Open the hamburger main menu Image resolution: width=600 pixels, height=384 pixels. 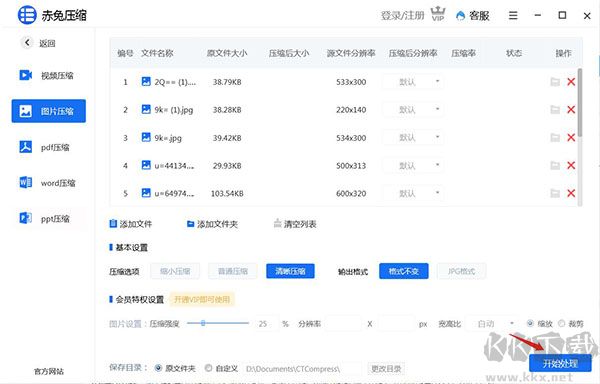(x=513, y=15)
